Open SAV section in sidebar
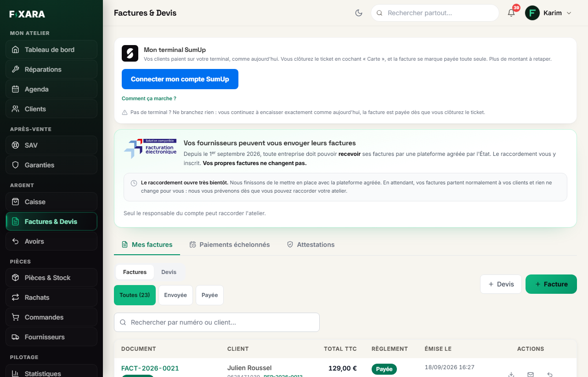The image size is (588, 377). pos(51,145)
